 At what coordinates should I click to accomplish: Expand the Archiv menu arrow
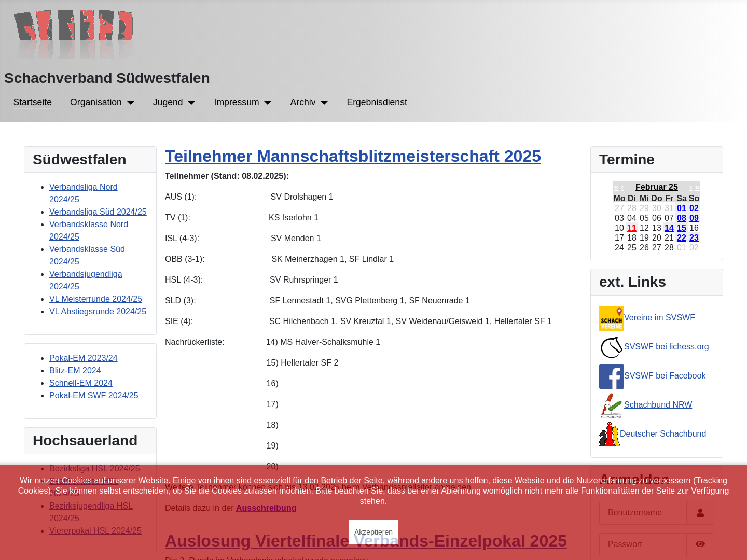click(x=324, y=103)
